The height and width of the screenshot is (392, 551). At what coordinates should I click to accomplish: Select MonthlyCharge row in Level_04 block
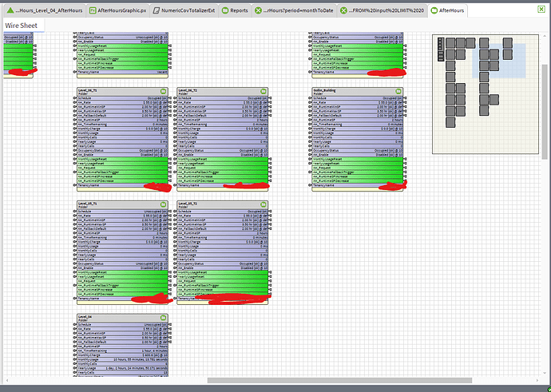click(122, 354)
